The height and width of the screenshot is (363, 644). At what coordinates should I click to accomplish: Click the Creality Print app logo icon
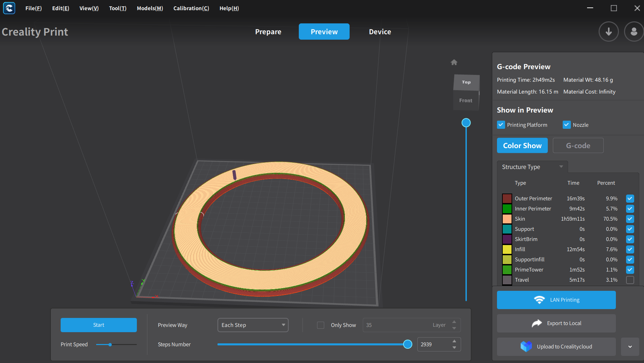click(x=9, y=8)
